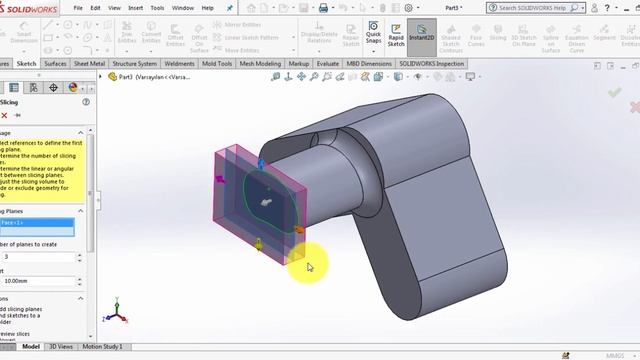Open the View Settings monitor icon

click(x=470, y=76)
